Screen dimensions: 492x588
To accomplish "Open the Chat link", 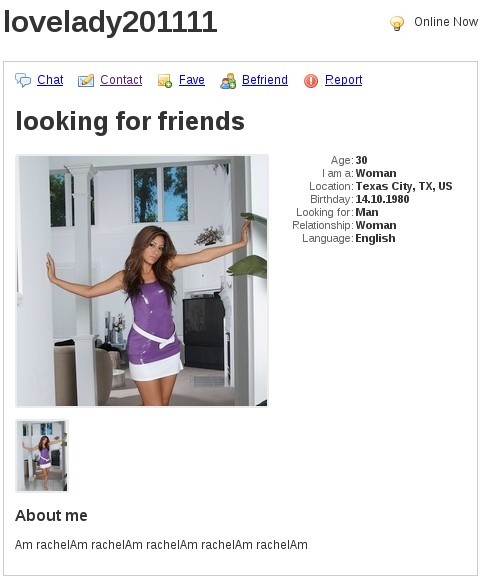I will coord(50,80).
